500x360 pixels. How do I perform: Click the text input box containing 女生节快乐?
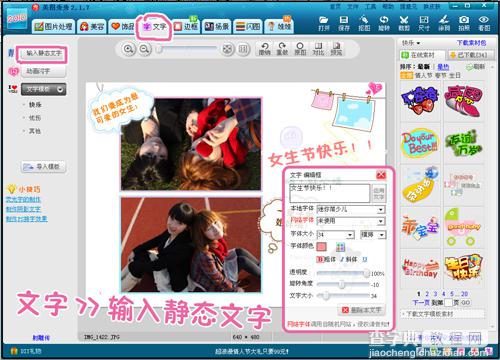(x=330, y=193)
